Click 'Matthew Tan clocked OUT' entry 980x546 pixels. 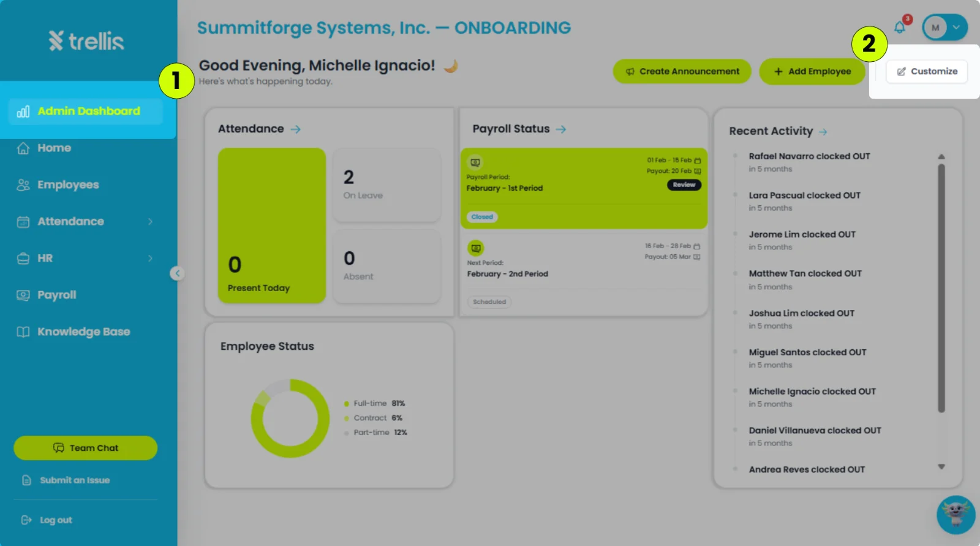805,274
